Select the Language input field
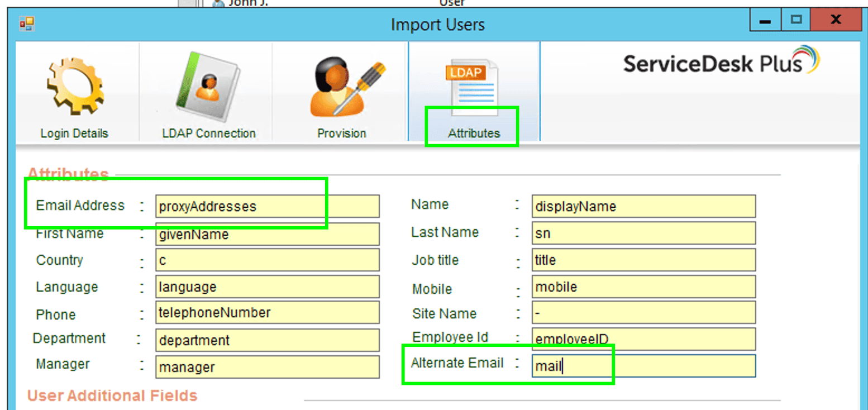 coord(267,287)
